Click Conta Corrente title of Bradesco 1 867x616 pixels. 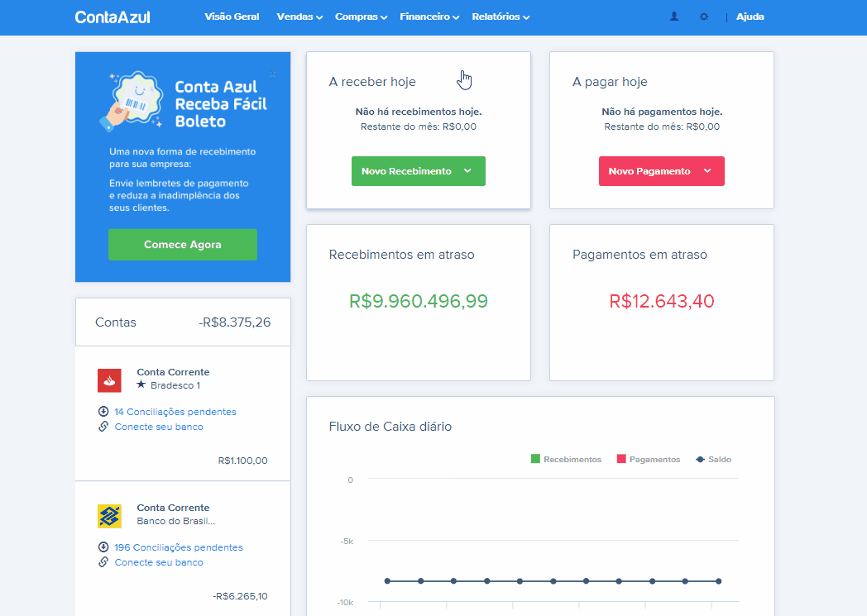click(x=173, y=372)
